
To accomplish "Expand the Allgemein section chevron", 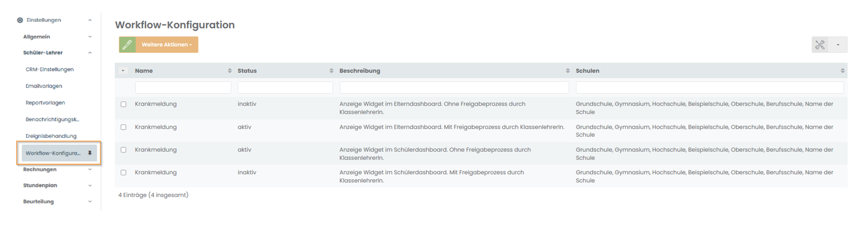I will [90, 37].
